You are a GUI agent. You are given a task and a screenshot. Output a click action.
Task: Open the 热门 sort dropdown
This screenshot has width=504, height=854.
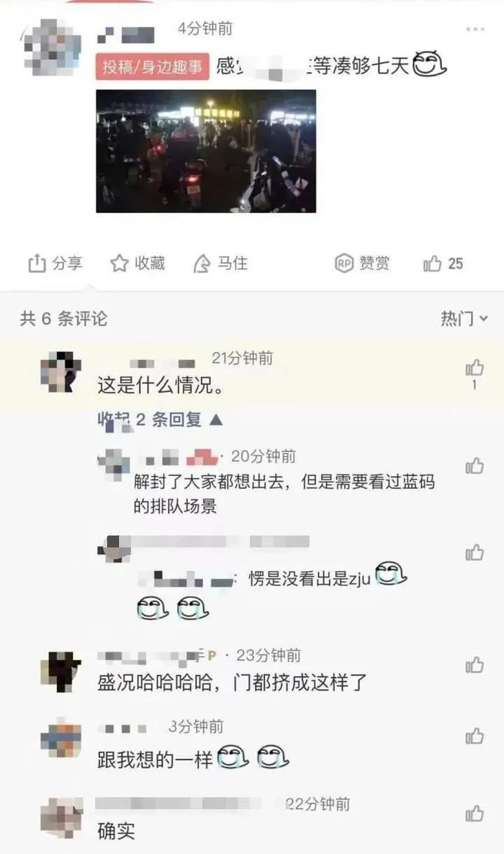coord(464,318)
